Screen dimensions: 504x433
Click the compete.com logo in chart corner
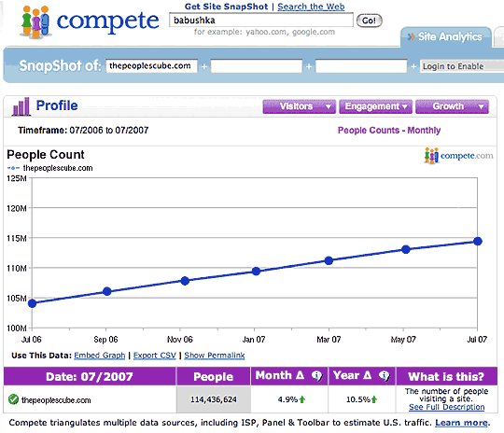click(x=459, y=156)
